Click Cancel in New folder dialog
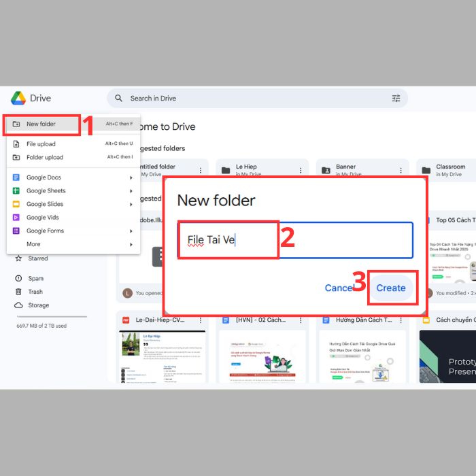Image resolution: width=476 pixels, height=476 pixels. [339, 288]
